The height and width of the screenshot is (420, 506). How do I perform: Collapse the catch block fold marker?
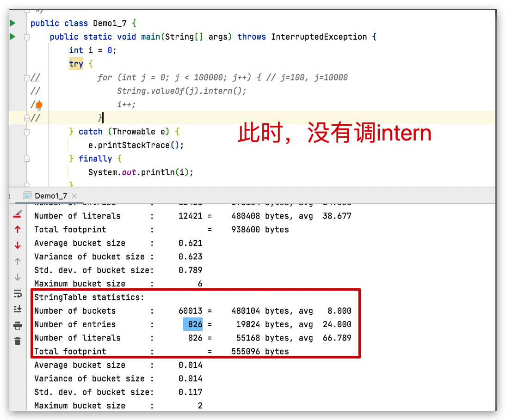coord(27,132)
